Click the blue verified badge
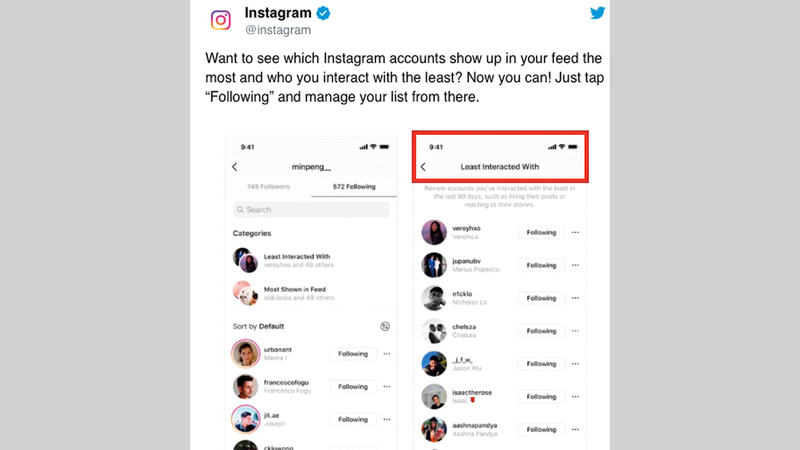800x450 pixels. [323, 13]
